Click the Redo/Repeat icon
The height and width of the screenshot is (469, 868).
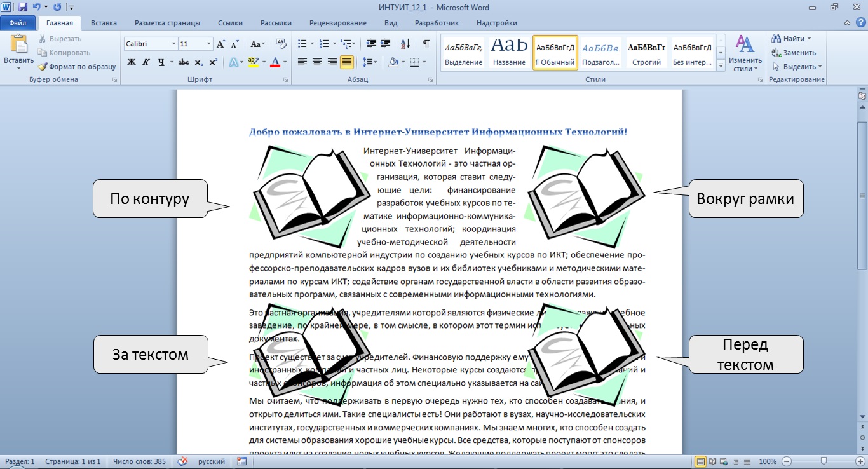click(58, 7)
